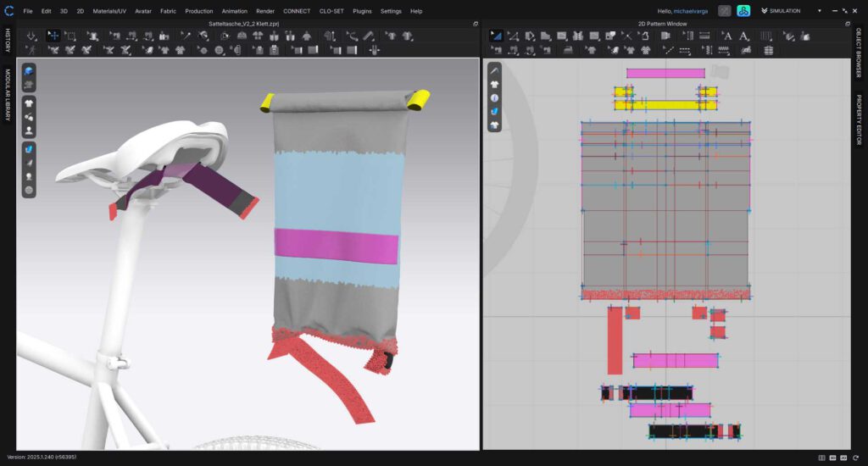Screen dimensions: 868x466
Task: Click the CLO logo icon
Action: click(8, 11)
